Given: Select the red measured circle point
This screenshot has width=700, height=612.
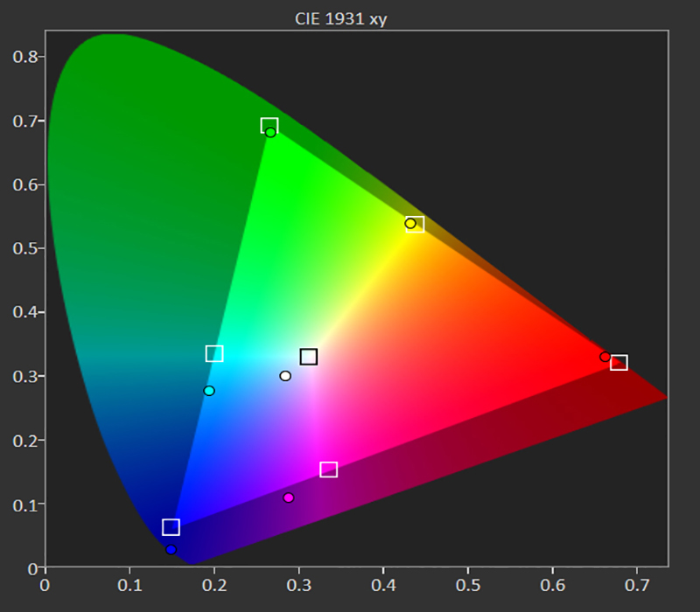Looking at the screenshot, I should [605, 357].
